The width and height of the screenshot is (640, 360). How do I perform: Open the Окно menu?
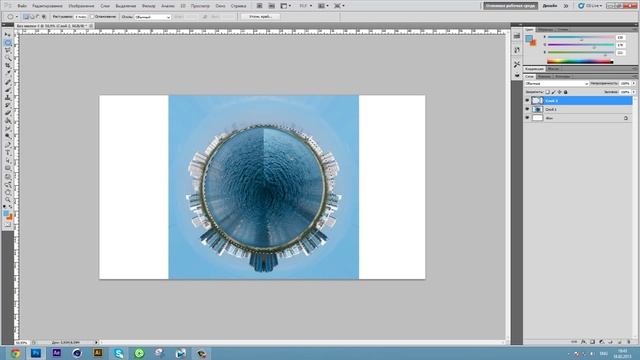pyautogui.click(x=220, y=6)
